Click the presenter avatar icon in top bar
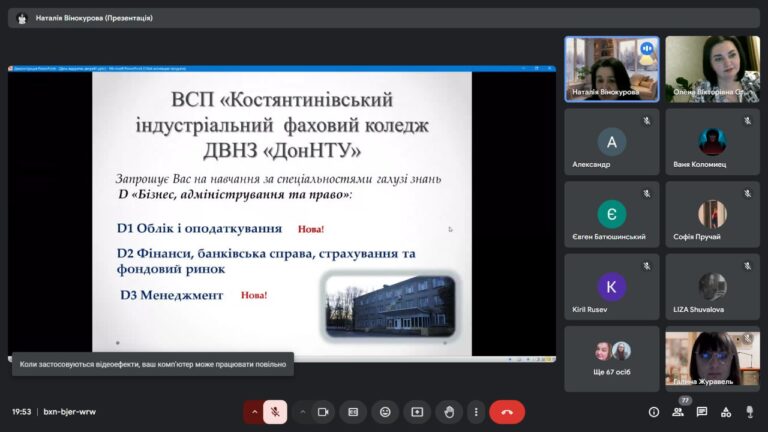The width and height of the screenshot is (768, 432). (22, 19)
